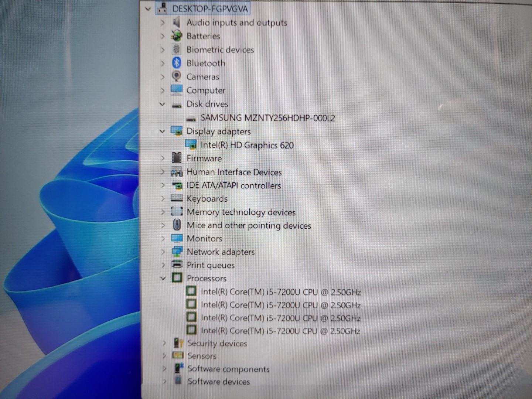Click the Audio inputs and outputs speaker icon

tap(177, 23)
